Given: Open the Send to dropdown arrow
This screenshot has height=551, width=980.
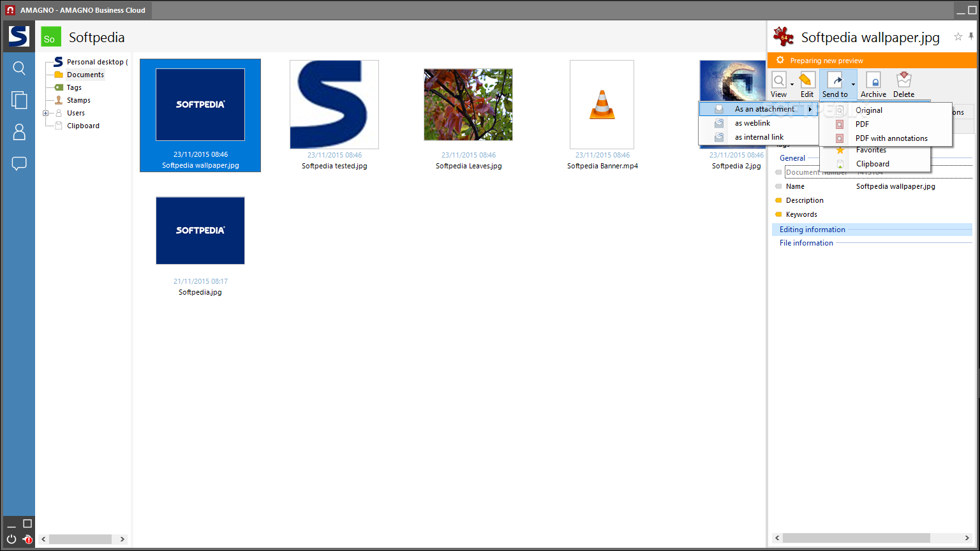Looking at the screenshot, I should pyautogui.click(x=853, y=84).
